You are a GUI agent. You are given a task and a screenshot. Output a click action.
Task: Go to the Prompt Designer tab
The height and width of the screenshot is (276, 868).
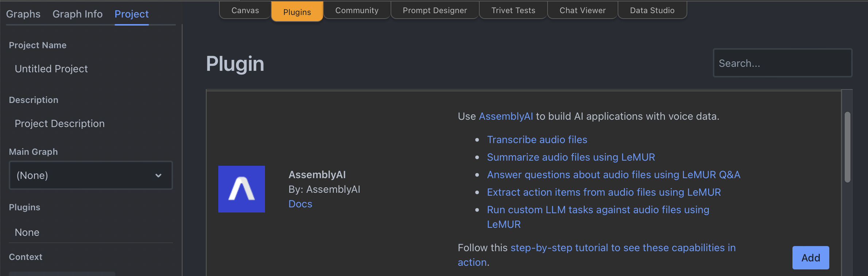tap(434, 10)
